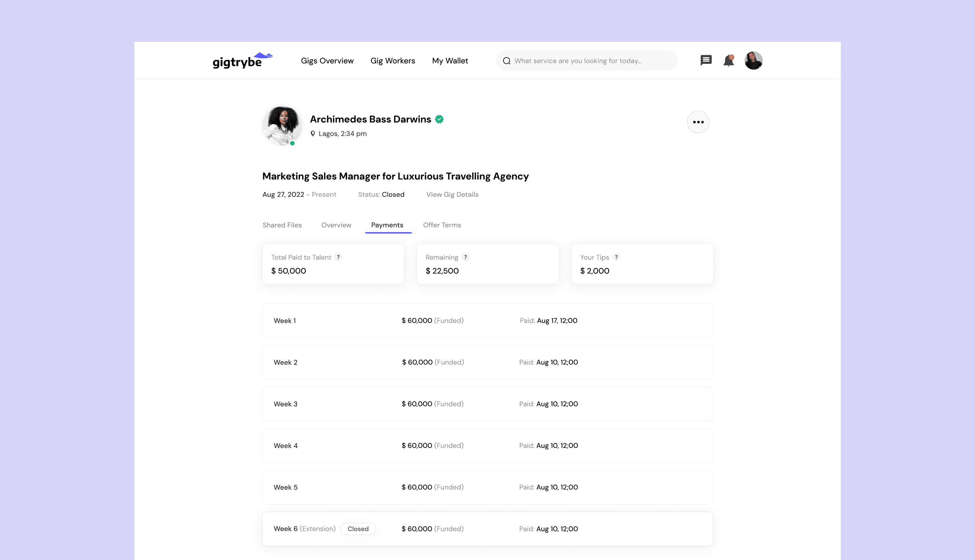Viewport: 975px width, 560px height.
Task: Go to Gigs Overview menu
Action: click(x=327, y=61)
